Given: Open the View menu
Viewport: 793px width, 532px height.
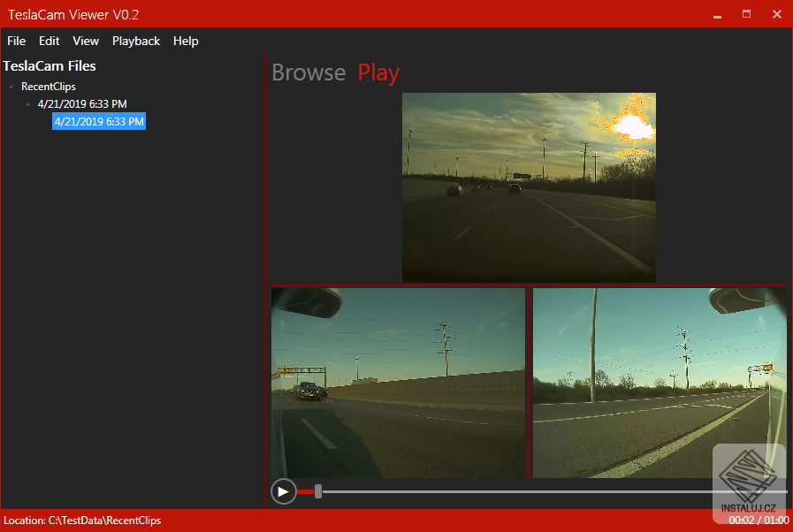Looking at the screenshot, I should point(85,41).
